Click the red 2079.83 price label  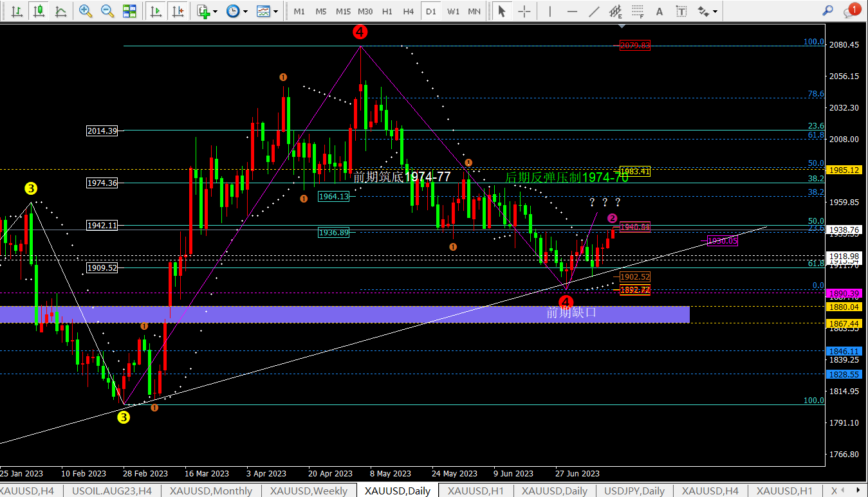635,45
